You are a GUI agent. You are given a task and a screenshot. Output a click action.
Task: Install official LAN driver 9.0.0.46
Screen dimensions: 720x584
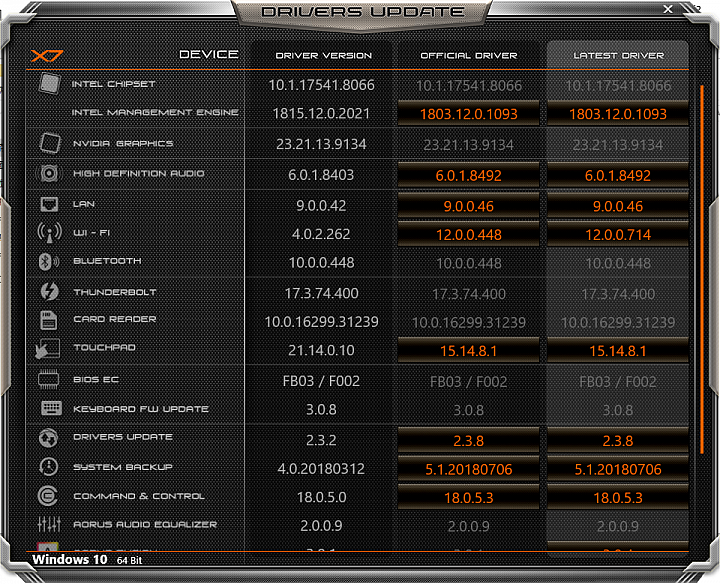[x=468, y=206]
